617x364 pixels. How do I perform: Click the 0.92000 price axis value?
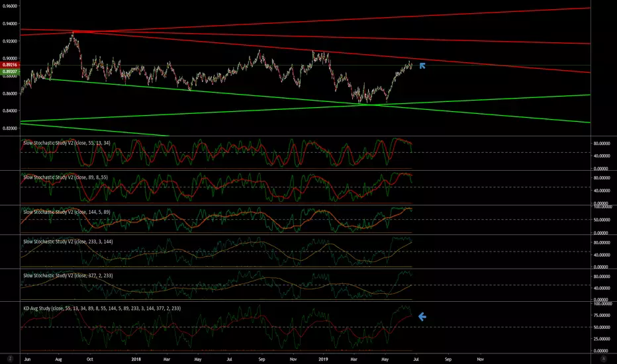click(x=10, y=41)
